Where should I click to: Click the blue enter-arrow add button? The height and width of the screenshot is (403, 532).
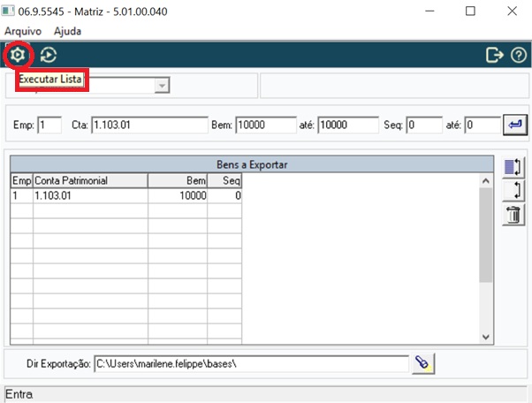pos(515,125)
